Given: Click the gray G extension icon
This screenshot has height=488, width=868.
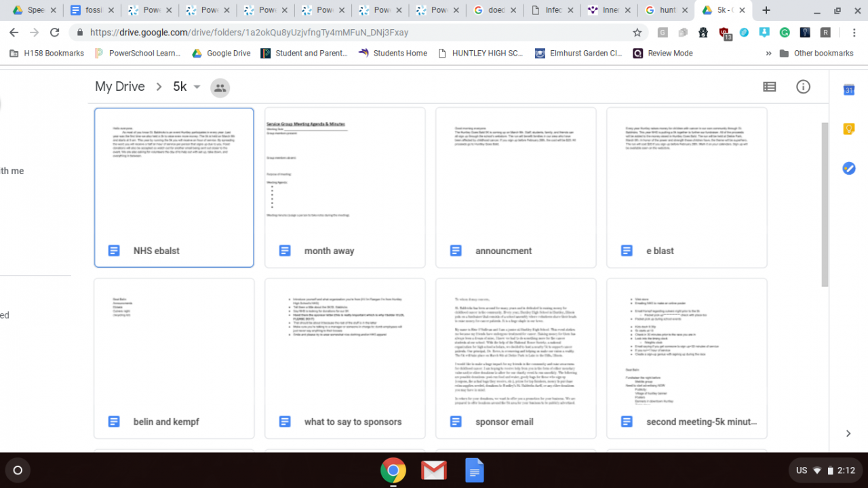Looking at the screenshot, I should coord(663,33).
